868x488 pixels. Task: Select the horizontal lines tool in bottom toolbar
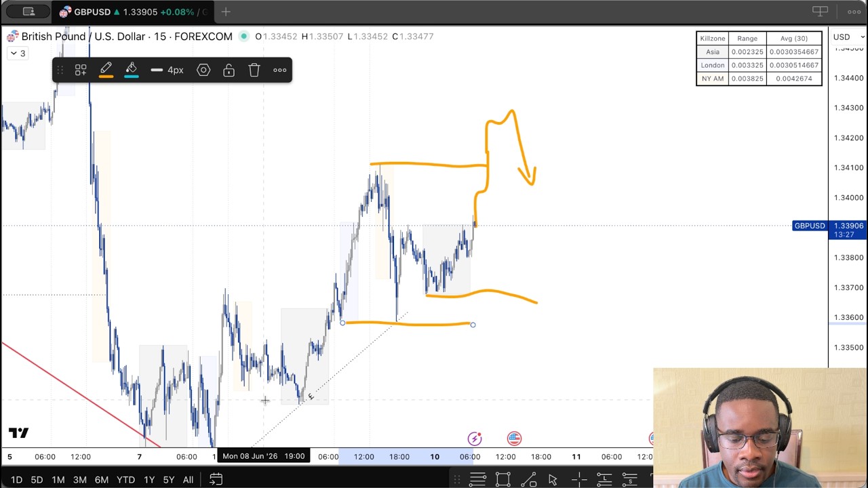(x=477, y=479)
